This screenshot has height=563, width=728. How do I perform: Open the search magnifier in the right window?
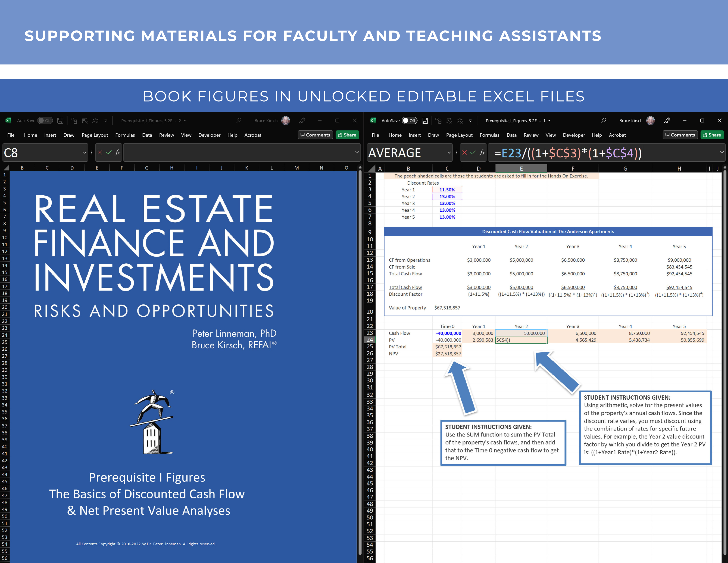tap(604, 120)
